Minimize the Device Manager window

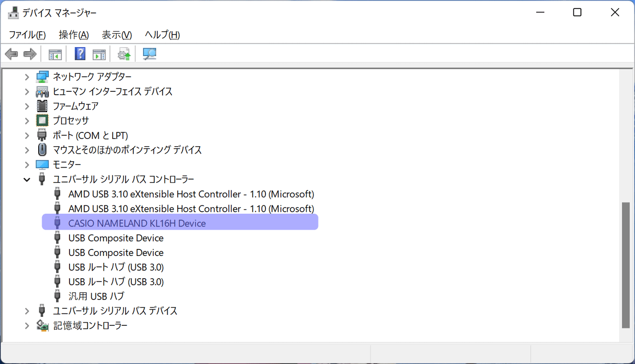(x=539, y=13)
